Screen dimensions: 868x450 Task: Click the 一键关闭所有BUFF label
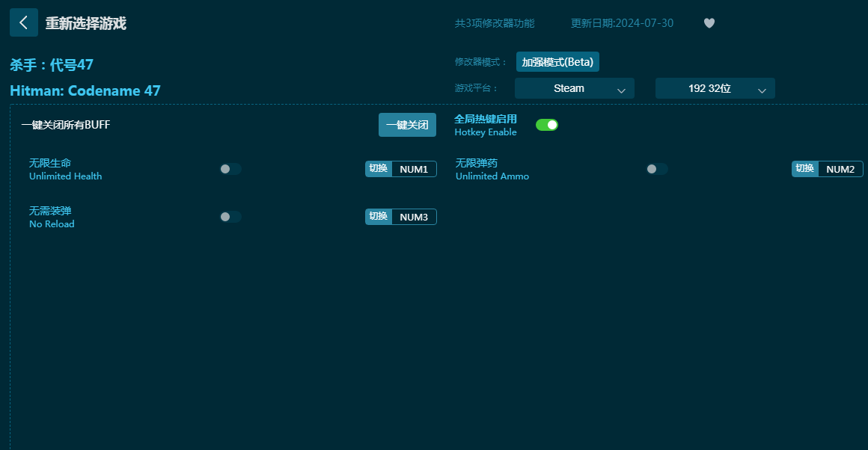[x=66, y=125]
